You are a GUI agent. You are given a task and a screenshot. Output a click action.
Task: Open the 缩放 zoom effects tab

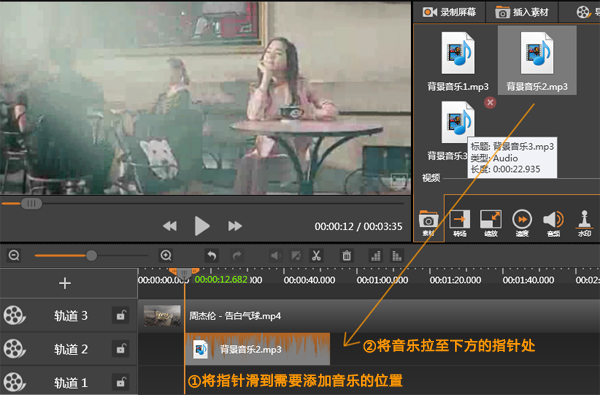(x=491, y=223)
